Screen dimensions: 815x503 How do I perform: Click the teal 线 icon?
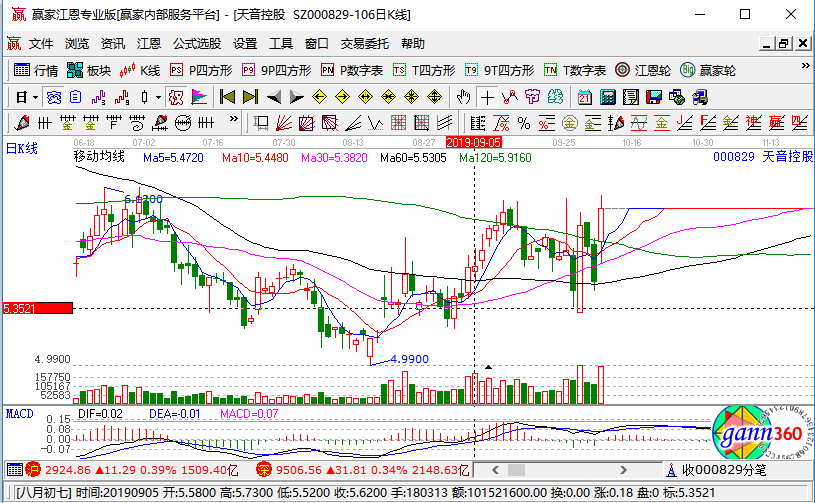556,97
